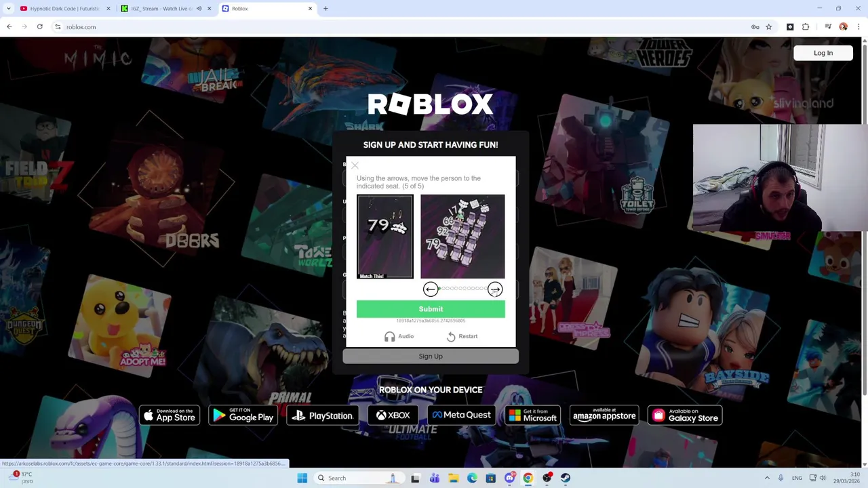Screen dimensions: 868x488
Task: Click the dark extension icon beside bookmark star
Action: 790,27
